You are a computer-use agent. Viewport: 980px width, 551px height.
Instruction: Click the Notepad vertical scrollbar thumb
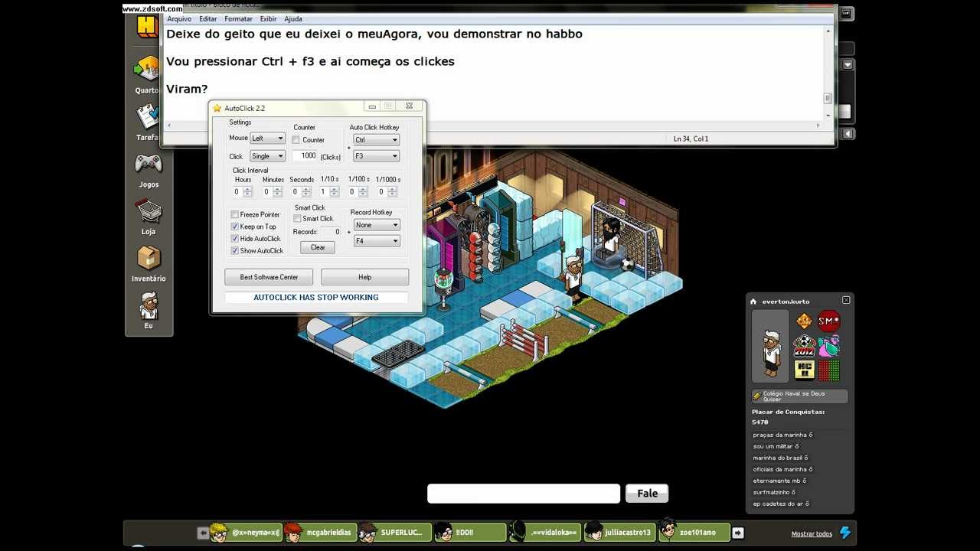828,98
